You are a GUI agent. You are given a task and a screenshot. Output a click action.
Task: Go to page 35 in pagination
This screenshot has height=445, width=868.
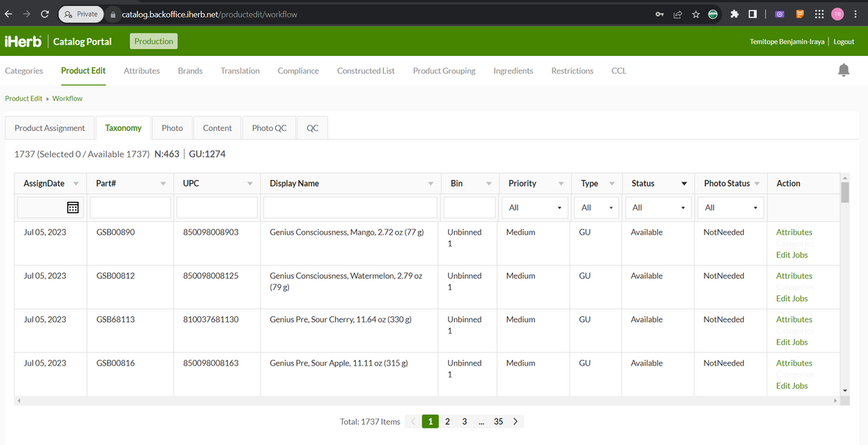(498, 422)
